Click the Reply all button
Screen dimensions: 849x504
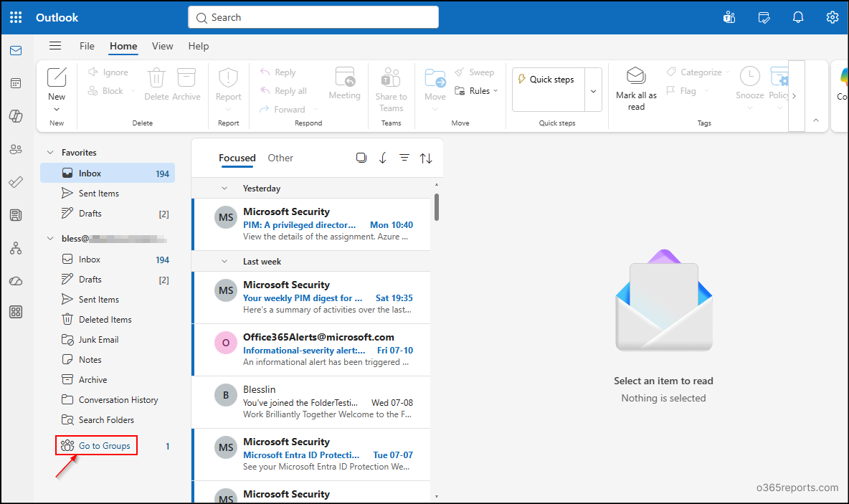click(x=284, y=91)
